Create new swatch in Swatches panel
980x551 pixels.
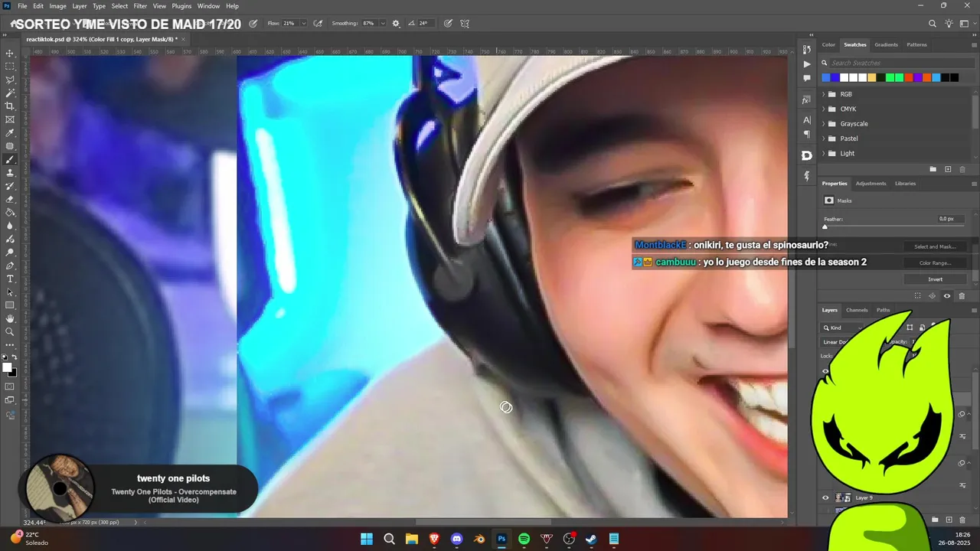point(948,169)
